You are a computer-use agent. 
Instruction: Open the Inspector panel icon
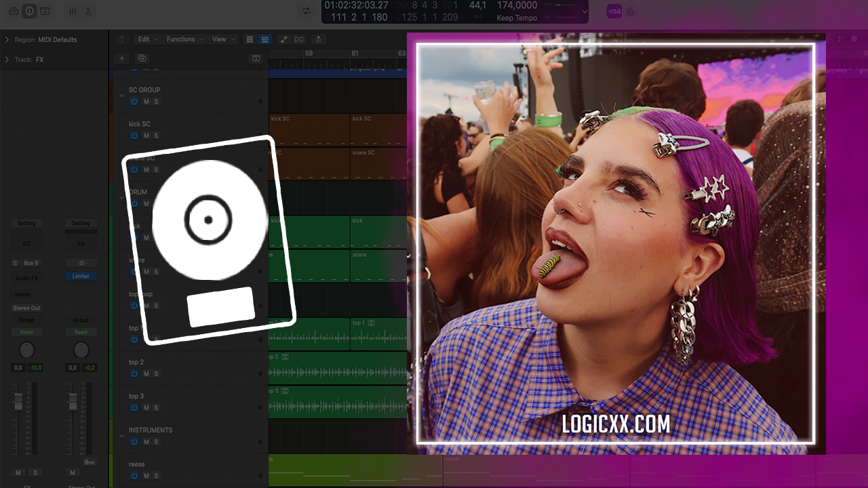(x=29, y=11)
